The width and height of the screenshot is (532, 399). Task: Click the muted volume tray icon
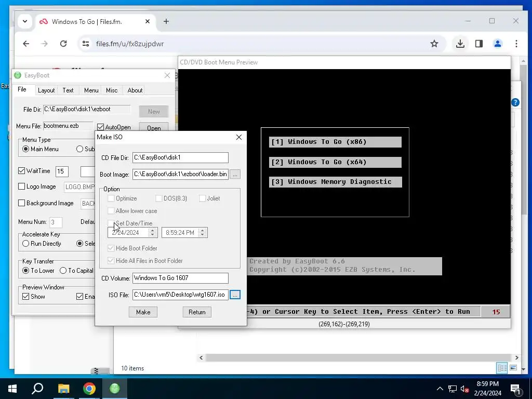click(464, 389)
